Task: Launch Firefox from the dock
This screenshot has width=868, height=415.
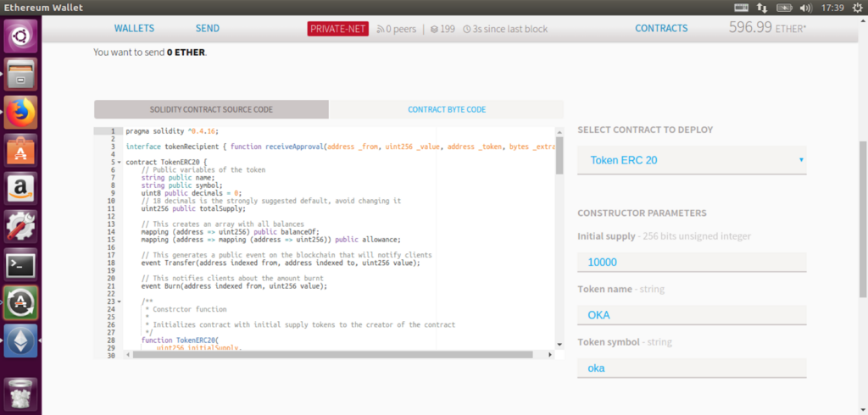Action: (x=20, y=112)
